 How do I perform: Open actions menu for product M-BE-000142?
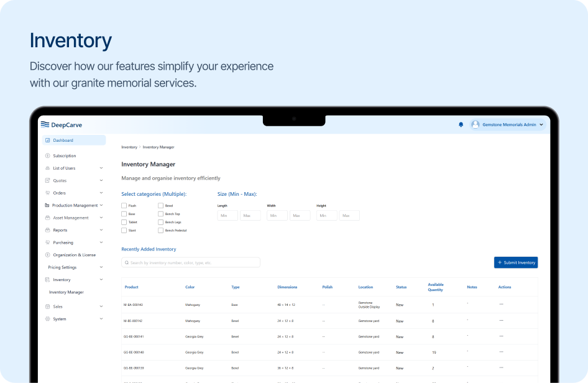[501, 321]
